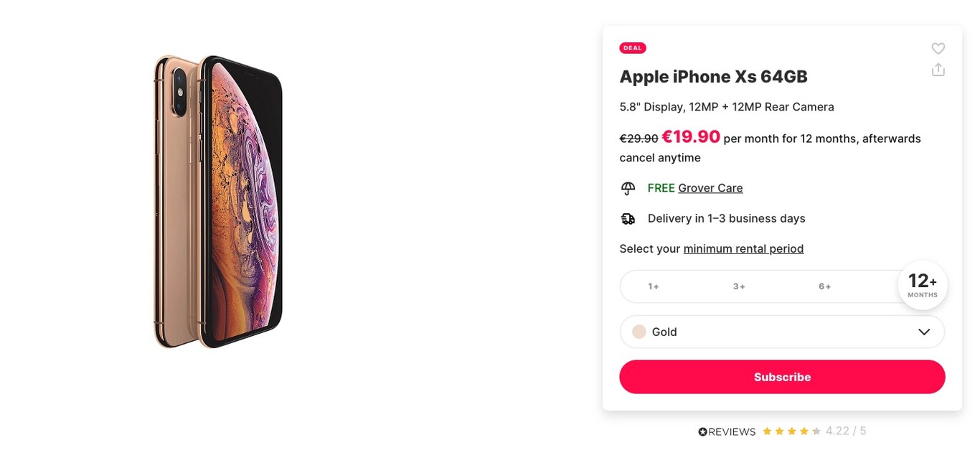Image resolution: width=980 pixels, height=458 pixels.
Task: Click the red DEAL badge
Action: coord(632,48)
